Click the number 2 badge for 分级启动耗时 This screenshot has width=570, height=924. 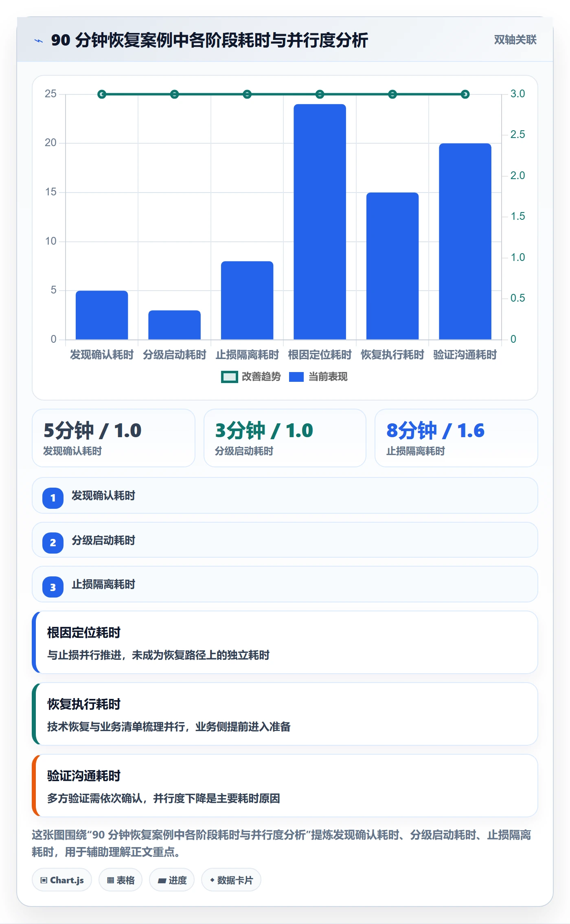[53, 543]
